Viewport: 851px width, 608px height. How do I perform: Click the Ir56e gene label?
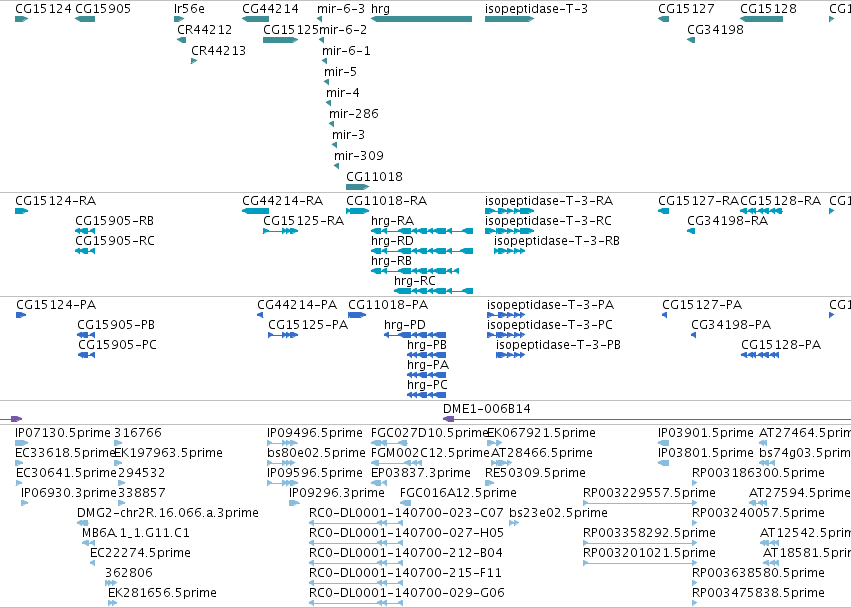189,9
